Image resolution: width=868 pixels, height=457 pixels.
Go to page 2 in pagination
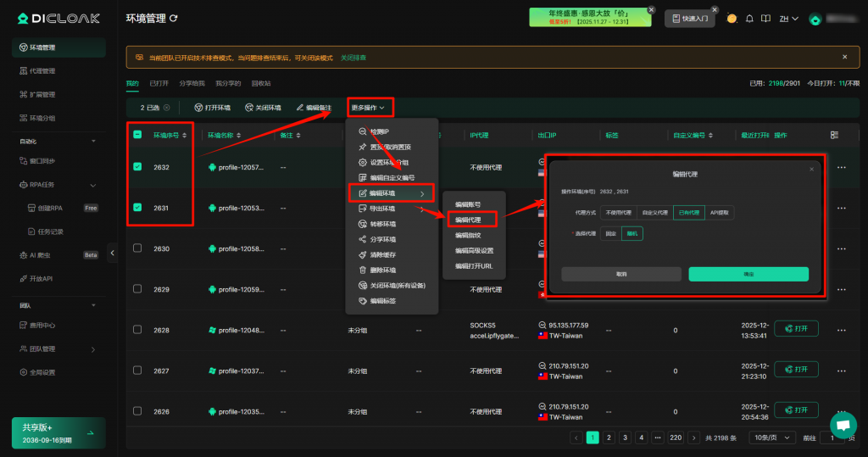point(609,437)
